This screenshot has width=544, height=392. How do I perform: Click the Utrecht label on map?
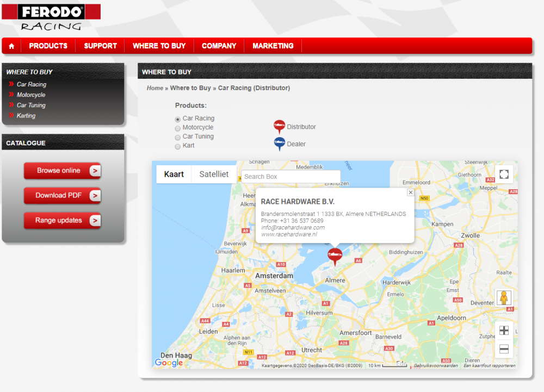312,350
